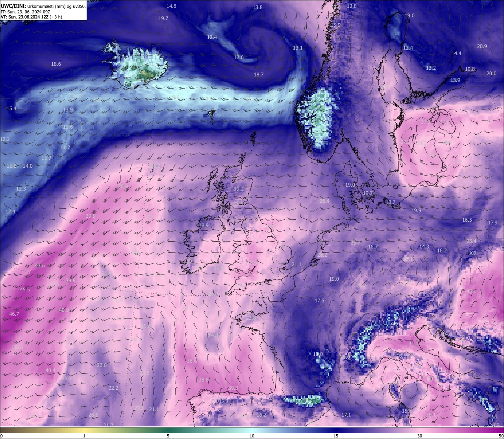Viewport: 504px width, 439px height.
Task: Click the 38.6 value on the map
Action: (192, 361)
